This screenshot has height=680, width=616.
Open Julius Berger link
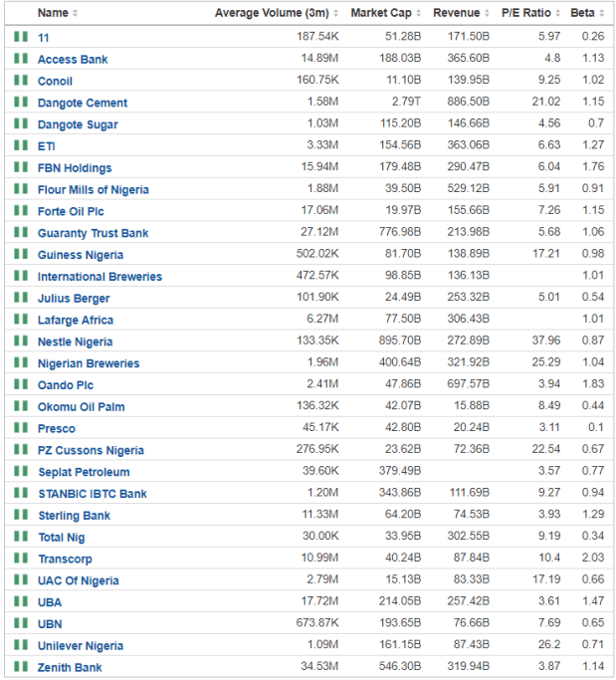74,299
